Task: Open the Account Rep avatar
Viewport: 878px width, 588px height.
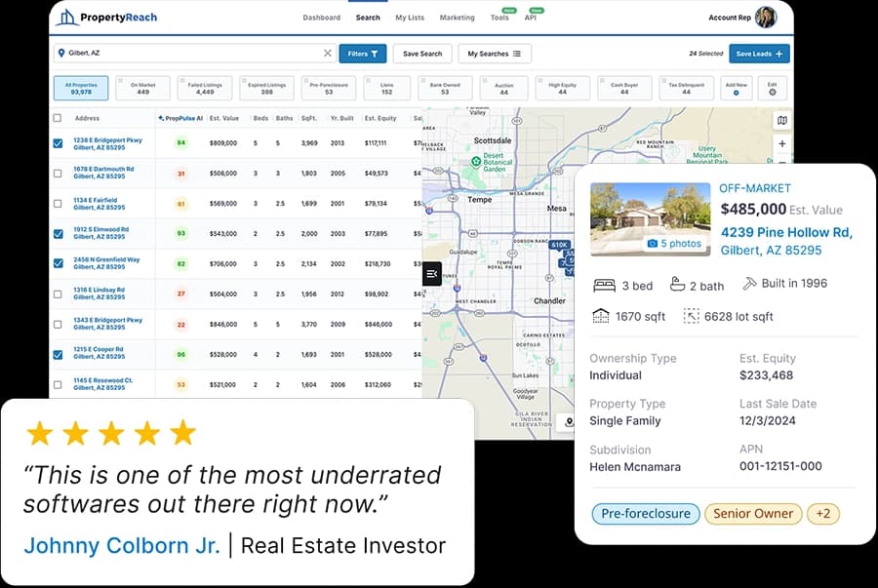Action: (766, 18)
